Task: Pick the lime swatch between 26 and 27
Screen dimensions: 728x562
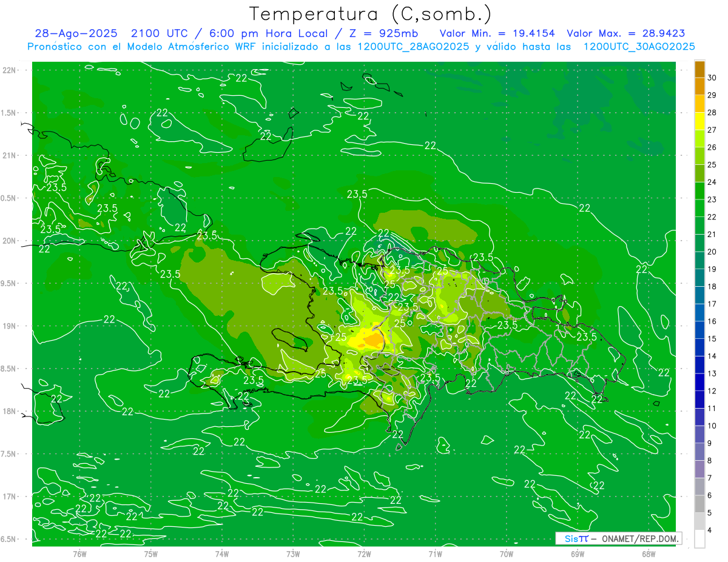Action: click(x=699, y=139)
